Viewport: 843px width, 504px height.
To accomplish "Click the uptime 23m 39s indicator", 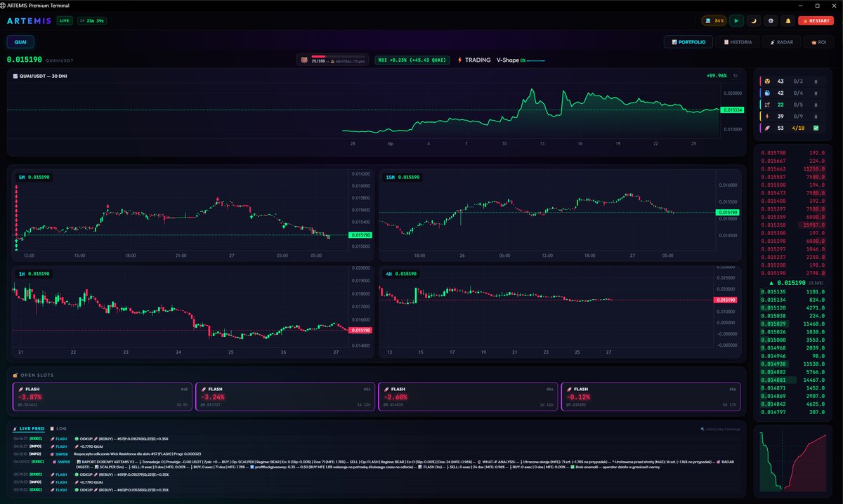I will pos(91,21).
